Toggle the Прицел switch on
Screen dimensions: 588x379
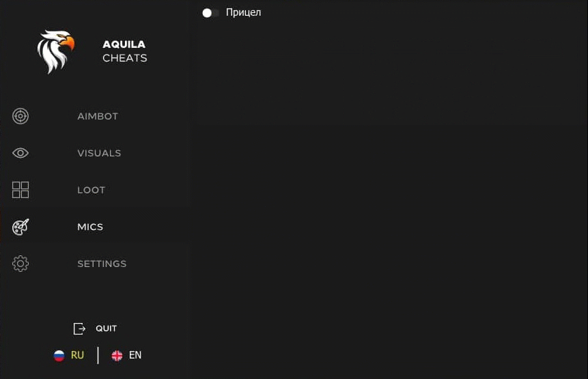point(210,13)
